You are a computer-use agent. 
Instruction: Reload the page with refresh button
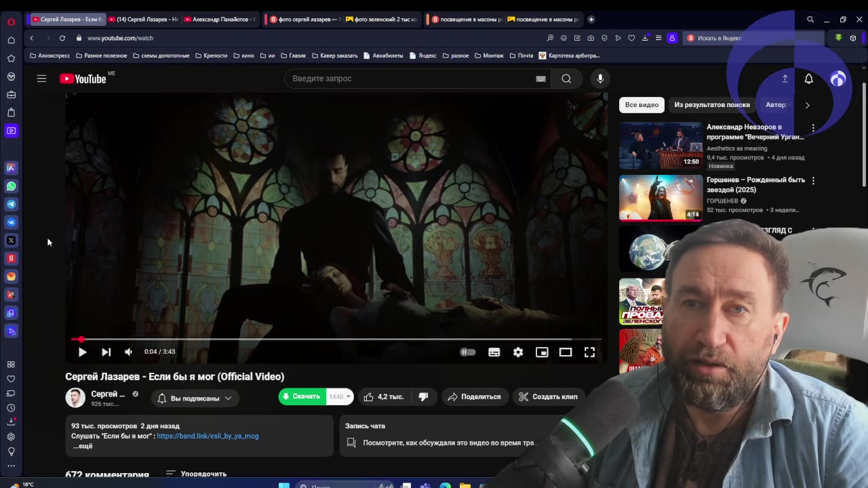point(62,38)
